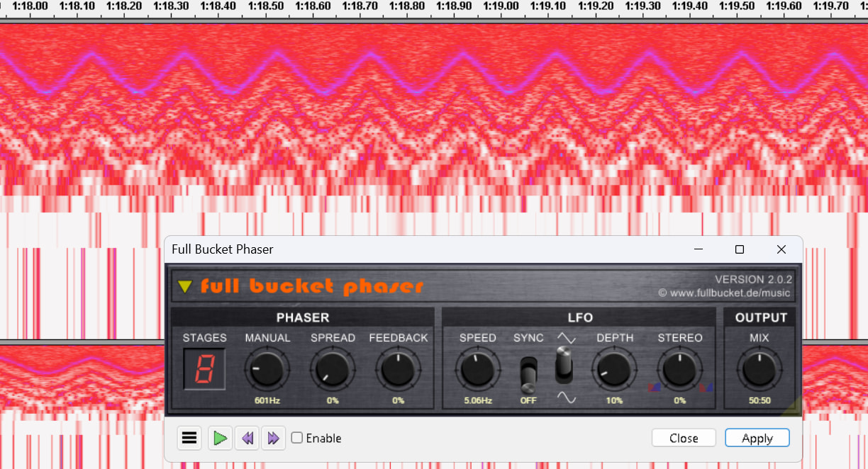Click the STEREO knob
Image resolution: width=868 pixels, height=469 pixels.
[x=679, y=370]
